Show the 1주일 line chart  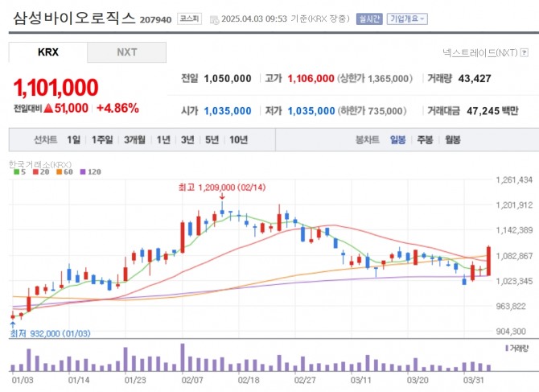point(102,140)
